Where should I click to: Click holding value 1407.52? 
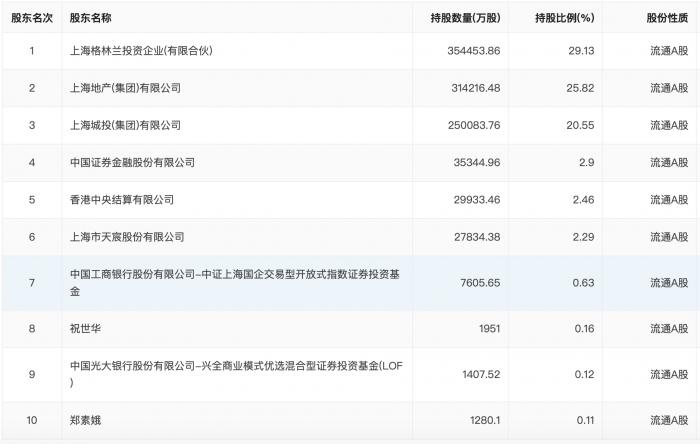tap(481, 374)
